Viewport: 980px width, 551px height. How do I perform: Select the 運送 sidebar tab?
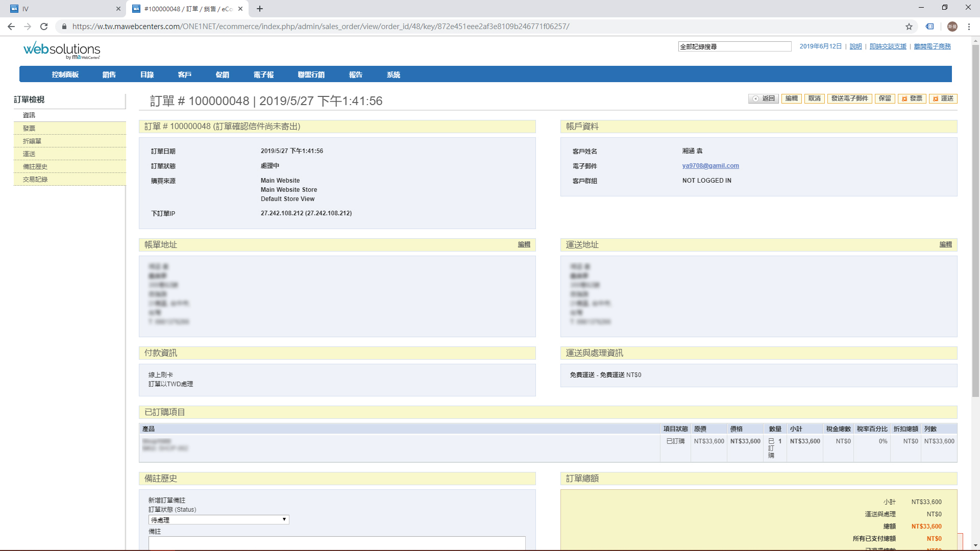(70, 154)
